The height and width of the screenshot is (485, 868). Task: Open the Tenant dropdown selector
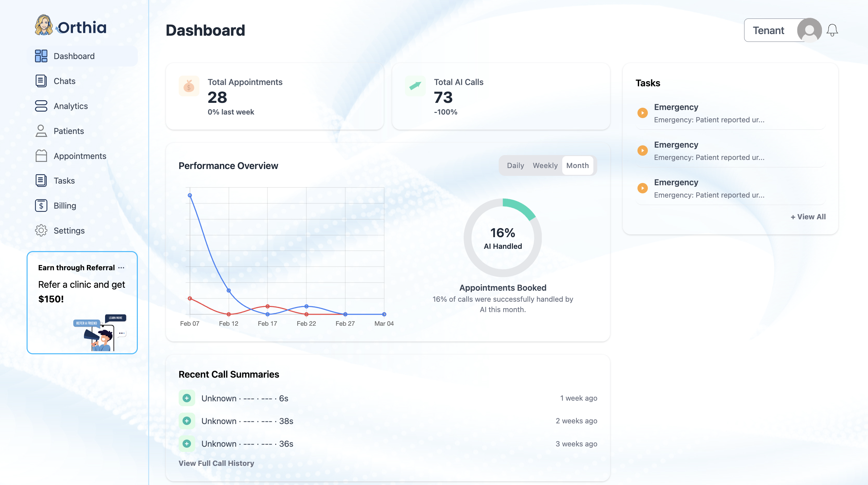[x=768, y=30]
